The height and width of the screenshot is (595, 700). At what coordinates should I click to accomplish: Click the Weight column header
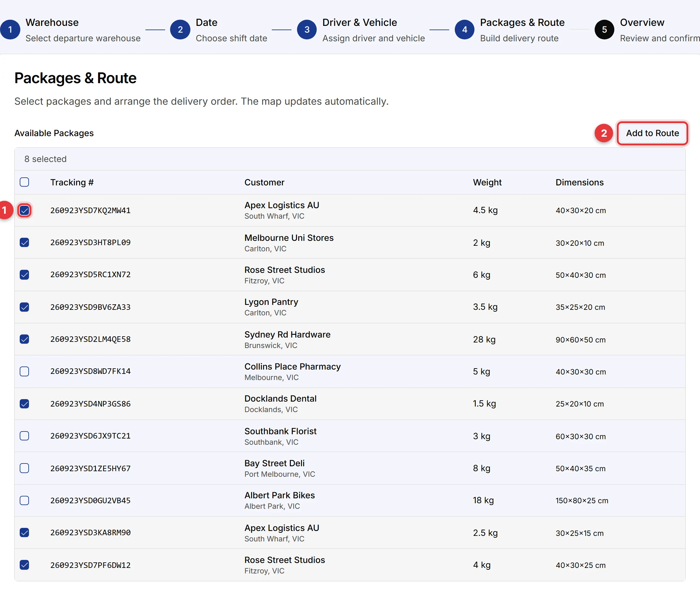(x=487, y=183)
